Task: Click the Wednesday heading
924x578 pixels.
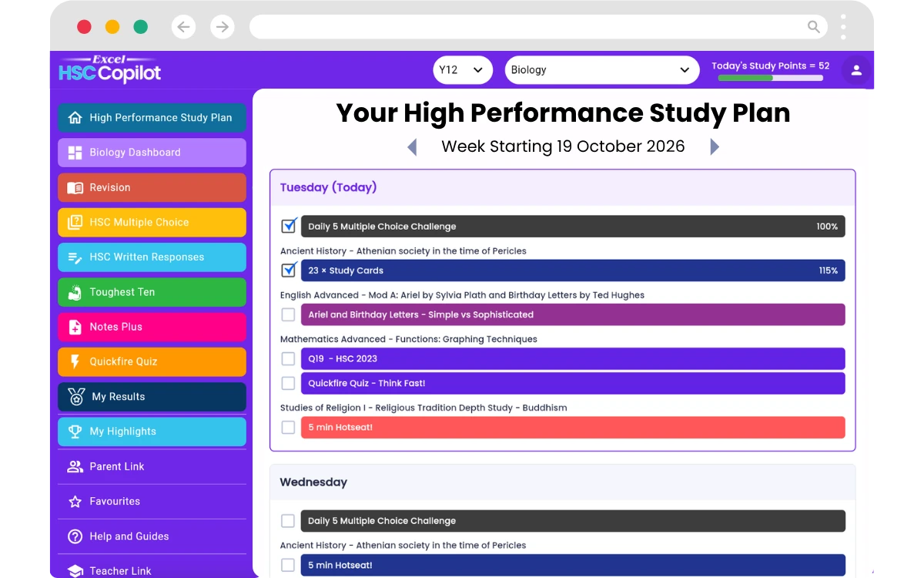Action: [x=313, y=482]
